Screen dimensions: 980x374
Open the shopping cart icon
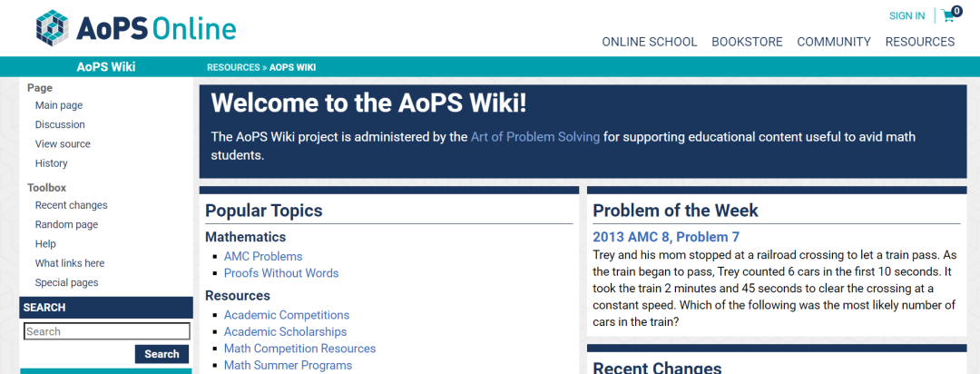949,15
